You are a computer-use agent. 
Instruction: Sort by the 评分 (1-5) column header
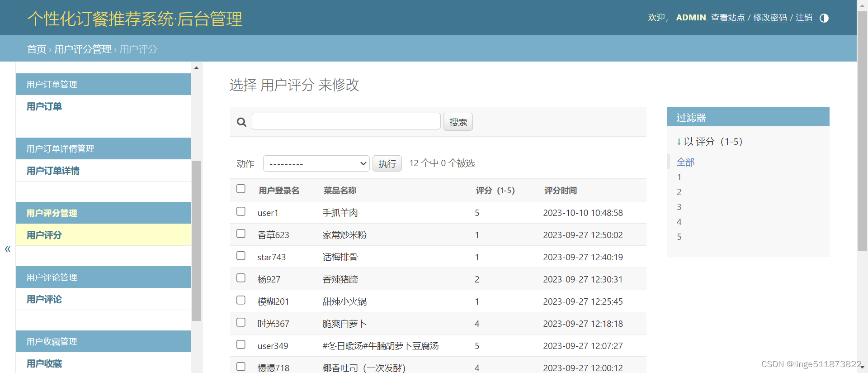pos(495,191)
